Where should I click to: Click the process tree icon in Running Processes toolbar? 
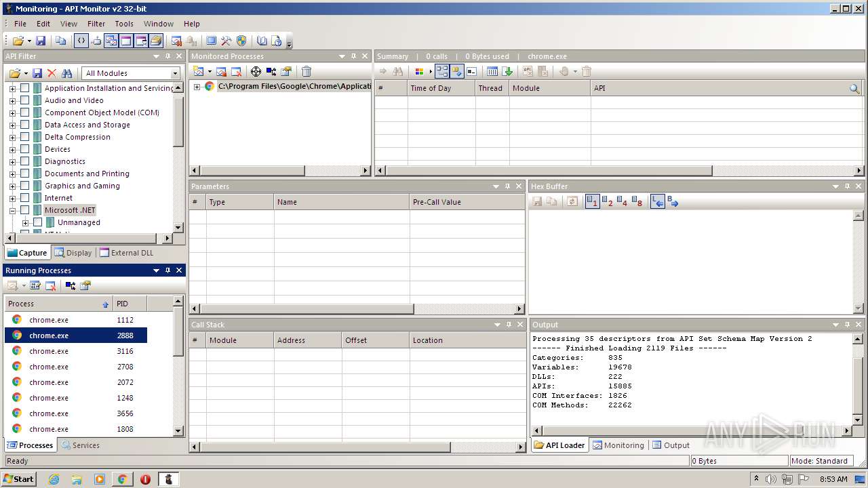pyautogui.click(x=71, y=285)
